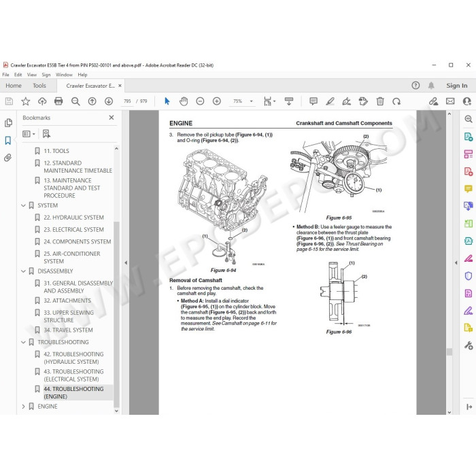Click the stamp tool icon

coord(363,101)
